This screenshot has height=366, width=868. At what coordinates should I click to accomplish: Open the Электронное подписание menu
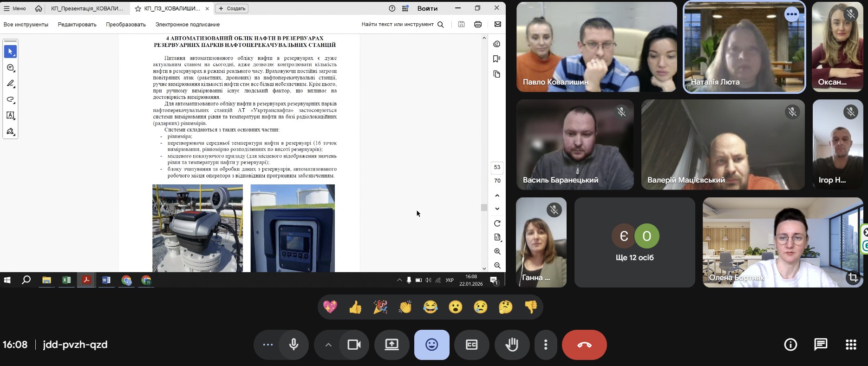188,25
